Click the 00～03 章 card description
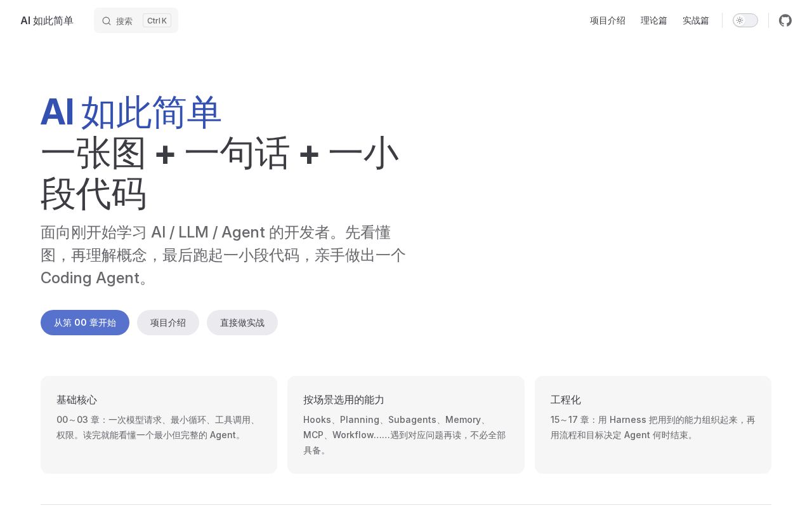 157,427
